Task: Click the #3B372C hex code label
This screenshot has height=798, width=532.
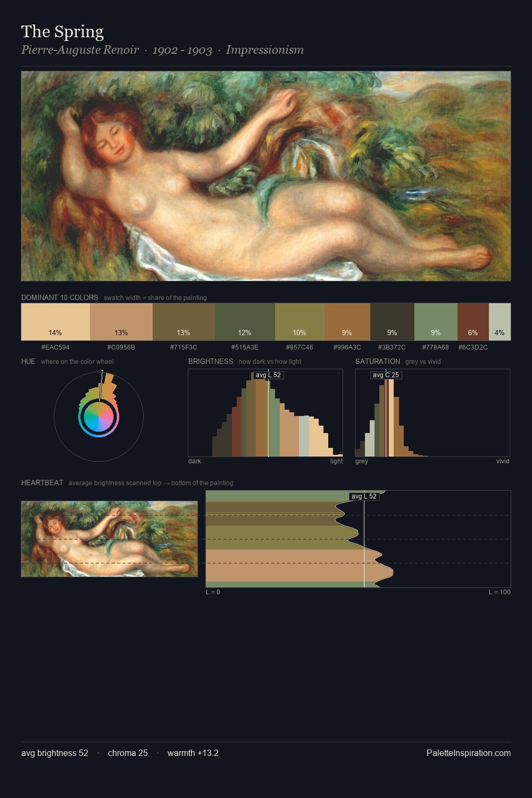Action: pos(392,347)
